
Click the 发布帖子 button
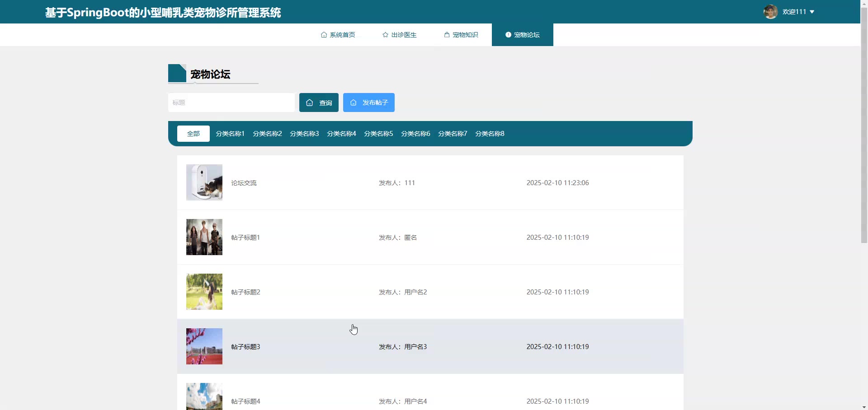tap(368, 102)
